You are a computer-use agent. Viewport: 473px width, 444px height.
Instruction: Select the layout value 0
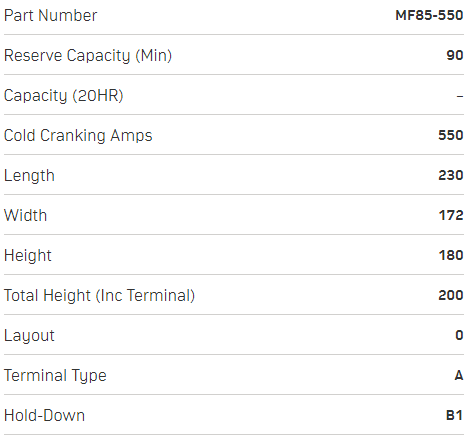tap(459, 335)
